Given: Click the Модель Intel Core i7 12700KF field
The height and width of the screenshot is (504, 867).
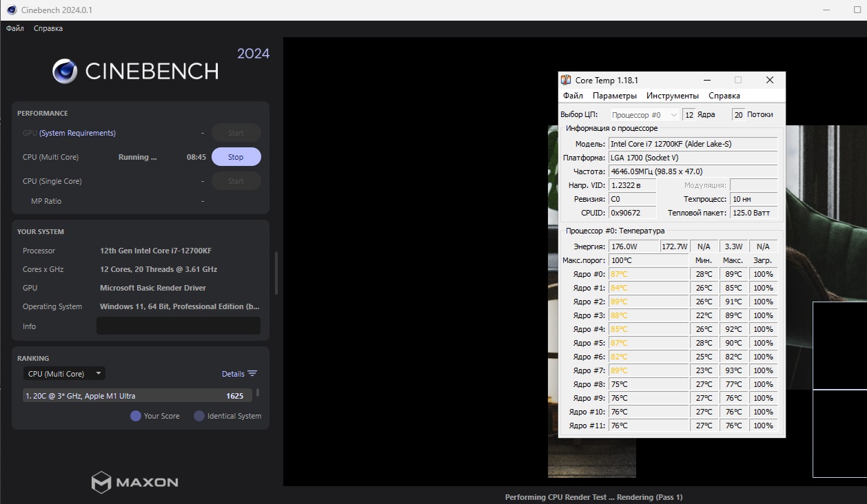Looking at the screenshot, I should click(693, 144).
